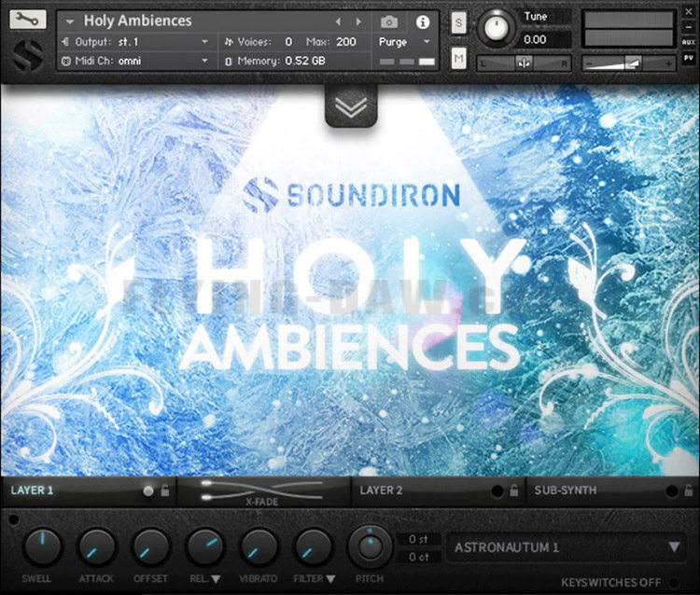Click the SWELL knob

42,547
